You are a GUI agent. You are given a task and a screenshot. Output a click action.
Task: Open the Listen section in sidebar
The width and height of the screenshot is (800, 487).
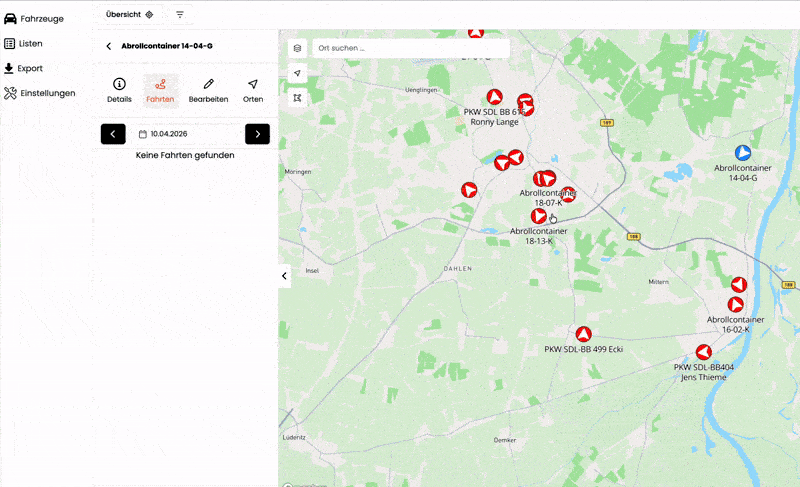[x=23, y=44]
